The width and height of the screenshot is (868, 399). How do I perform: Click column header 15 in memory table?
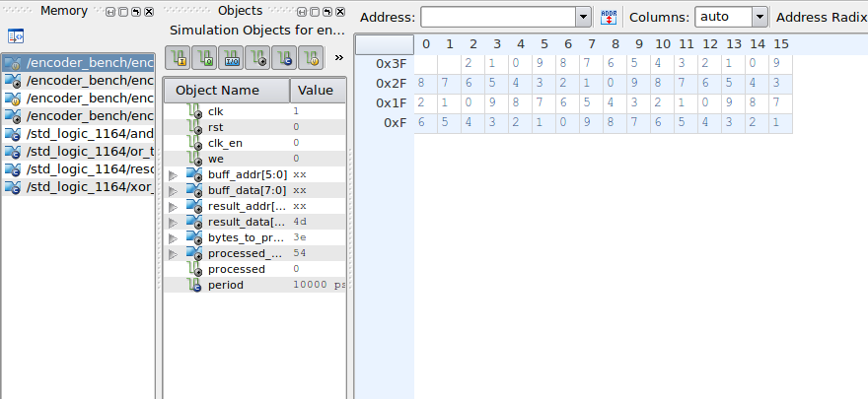pyautogui.click(x=780, y=44)
